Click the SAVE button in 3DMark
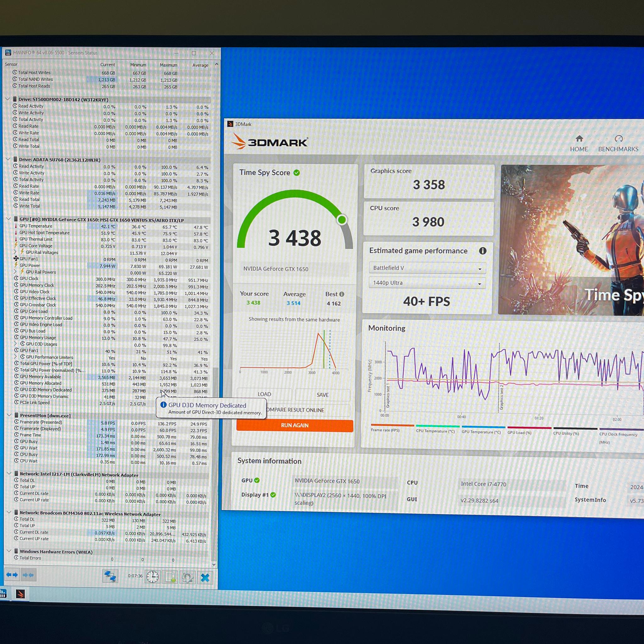This screenshot has width=644, height=644. (x=323, y=395)
